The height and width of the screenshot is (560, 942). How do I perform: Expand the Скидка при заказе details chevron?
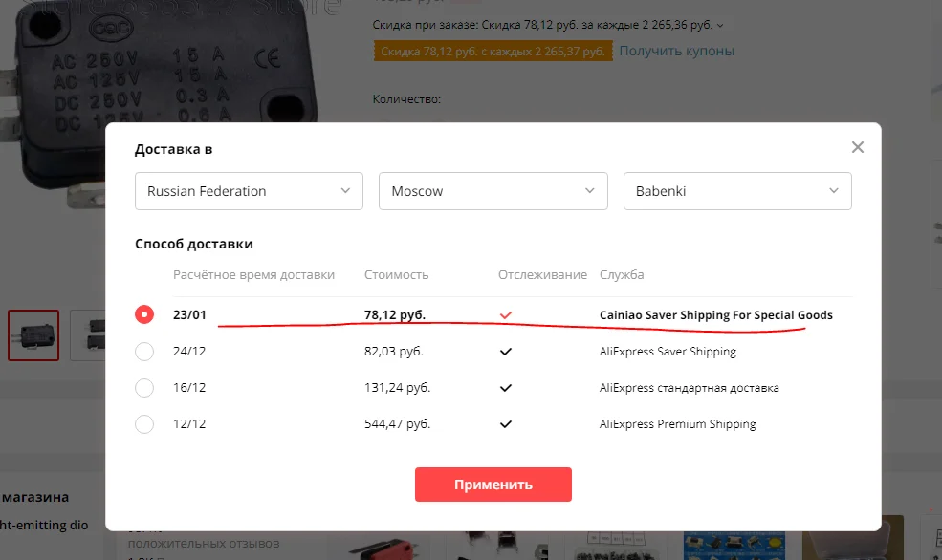[720, 26]
